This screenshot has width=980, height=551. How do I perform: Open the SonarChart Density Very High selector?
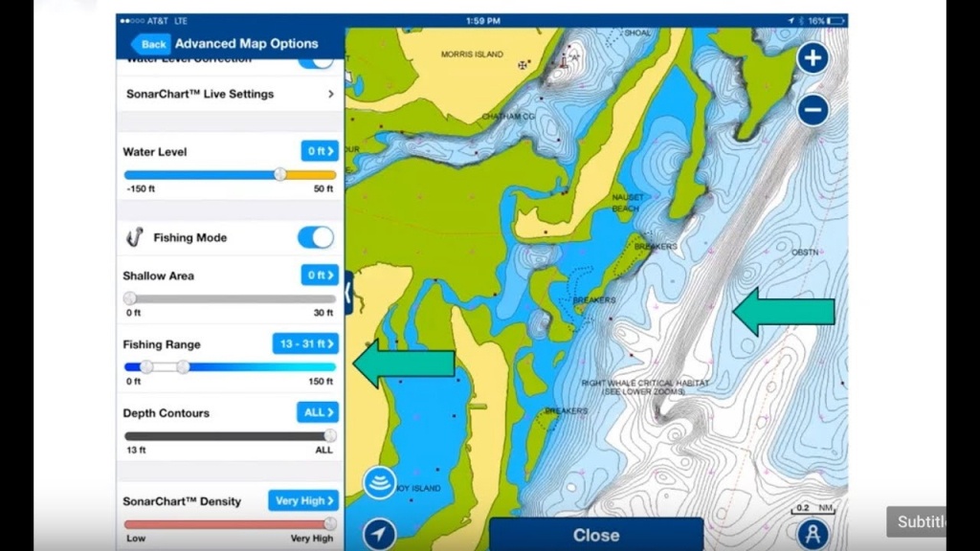[302, 500]
